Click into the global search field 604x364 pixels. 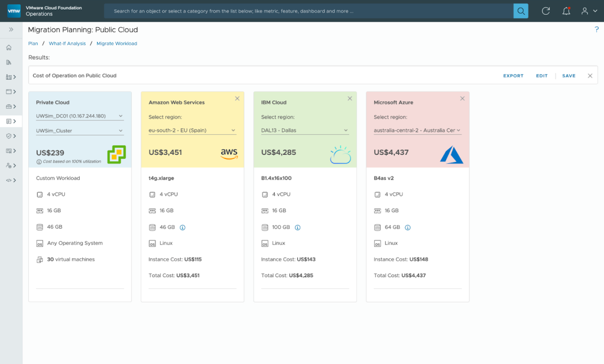[309, 11]
